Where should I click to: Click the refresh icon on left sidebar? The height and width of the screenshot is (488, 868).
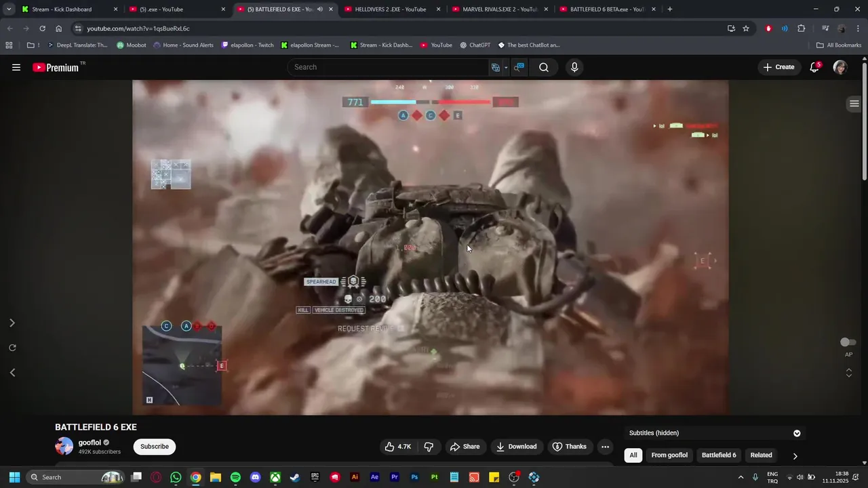pos(12,348)
